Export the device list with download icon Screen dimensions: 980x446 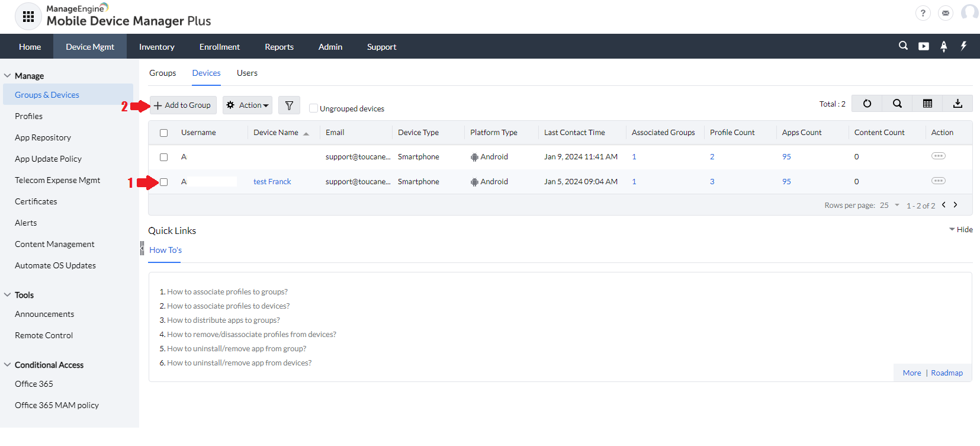[x=957, y=104]
